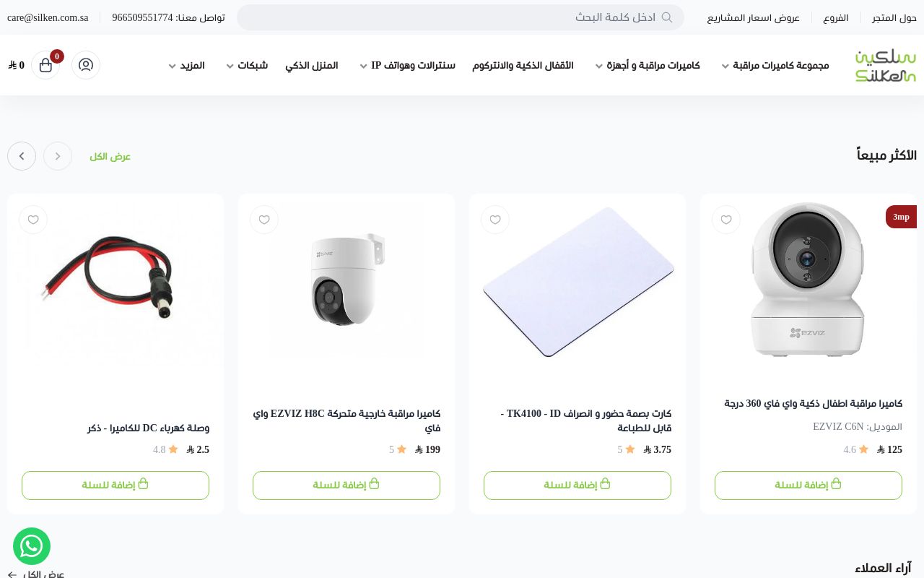Click the search magnifier icon
Screen dimensions: 924x578
point(667,17)
